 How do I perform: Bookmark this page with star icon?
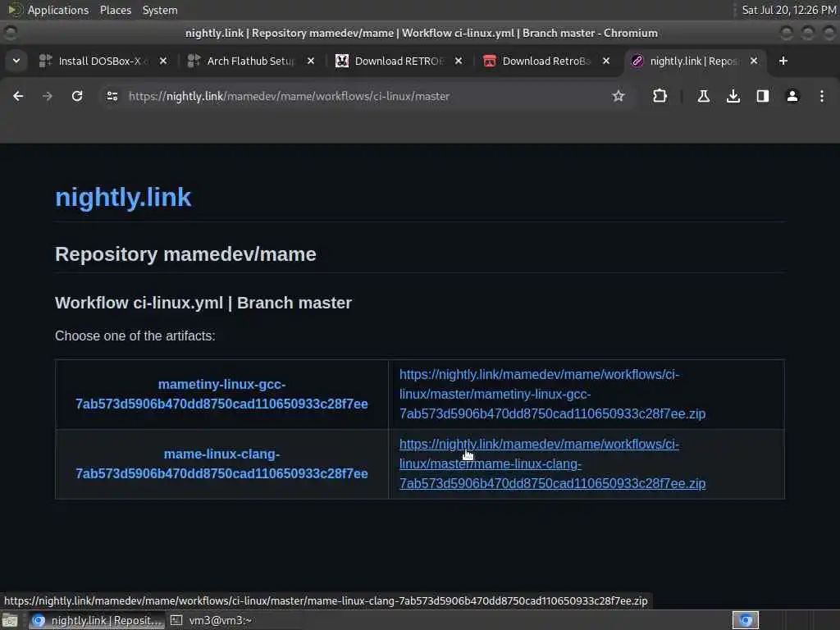(x=619, y=96)
